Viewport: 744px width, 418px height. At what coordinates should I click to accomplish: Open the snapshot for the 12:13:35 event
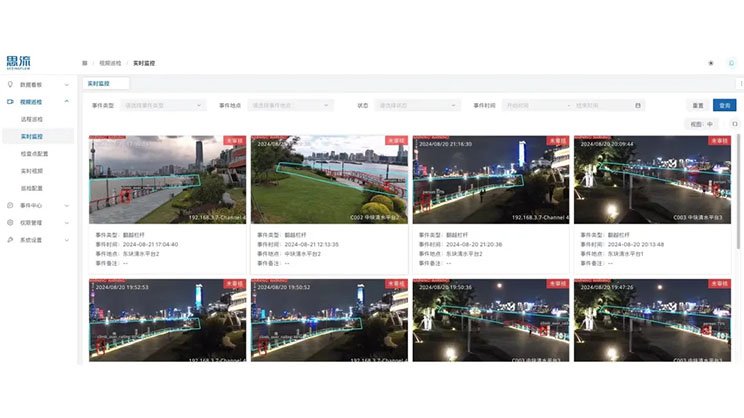[x=329, y=180]
